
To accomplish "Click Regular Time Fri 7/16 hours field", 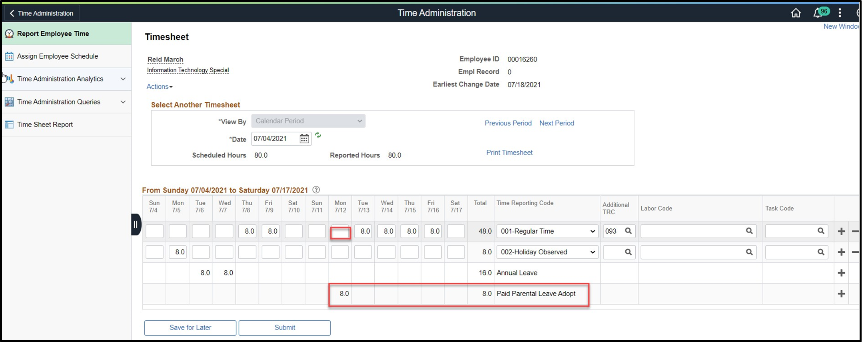I will tap(433, 231).
